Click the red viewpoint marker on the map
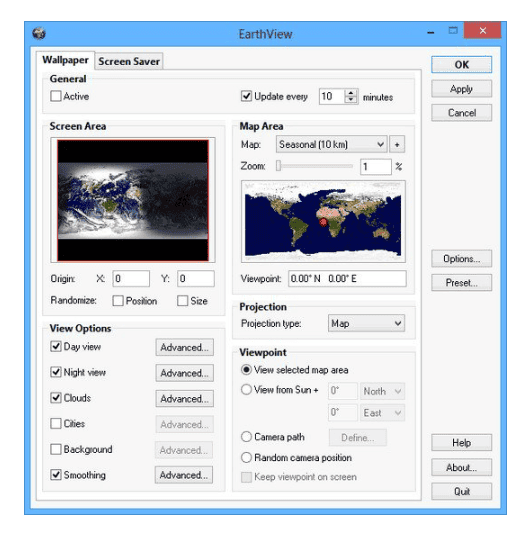This screenshot has height=537, width=526. [323, 223]
